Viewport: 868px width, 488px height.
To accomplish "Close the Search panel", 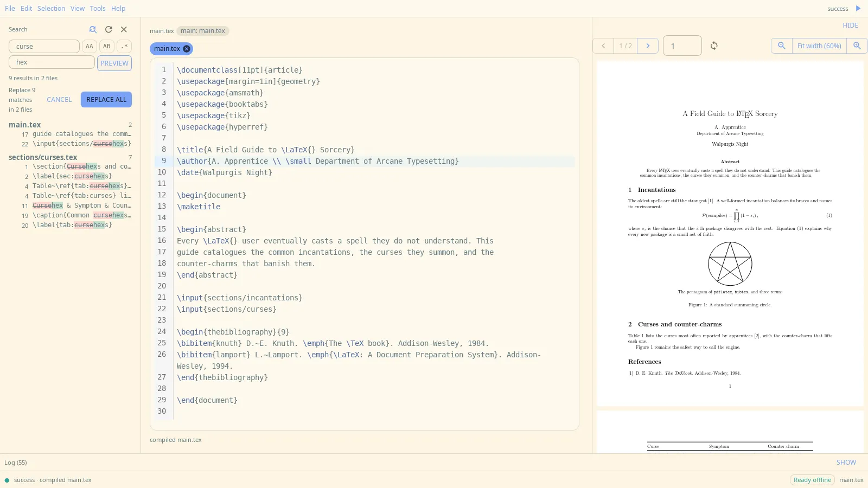I will pyautogui.click(x=124, y=29).
